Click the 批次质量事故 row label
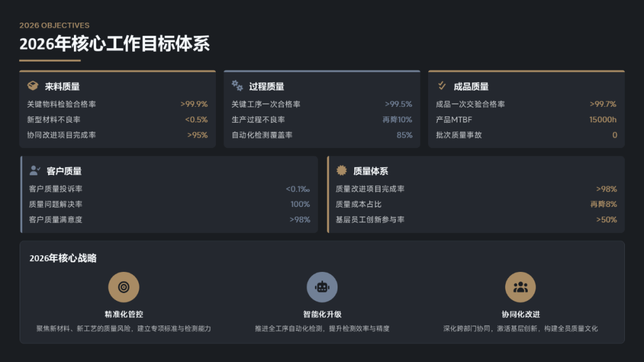Viewport: 644px width, 362px height. 459,135
